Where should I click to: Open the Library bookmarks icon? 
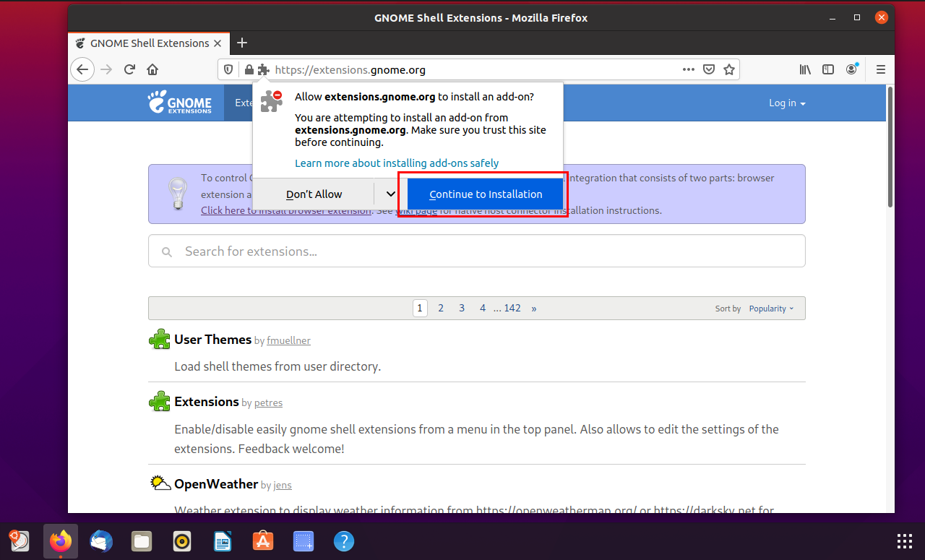pyautogui.click(x=805, y=69)
